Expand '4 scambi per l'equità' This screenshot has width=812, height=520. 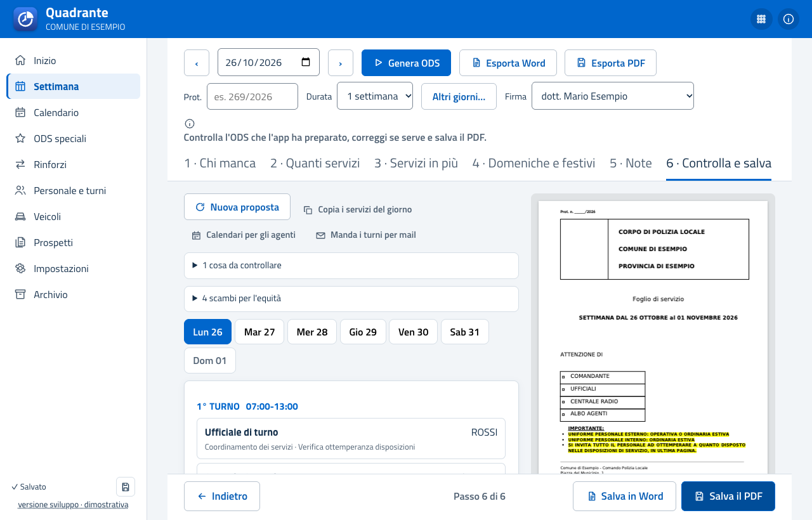pos(351,298)
